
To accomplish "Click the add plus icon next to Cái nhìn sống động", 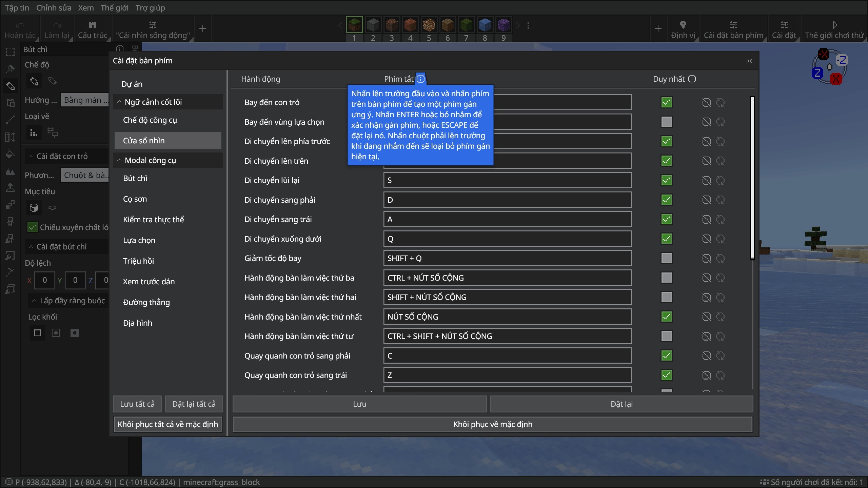I will [203, 29].
